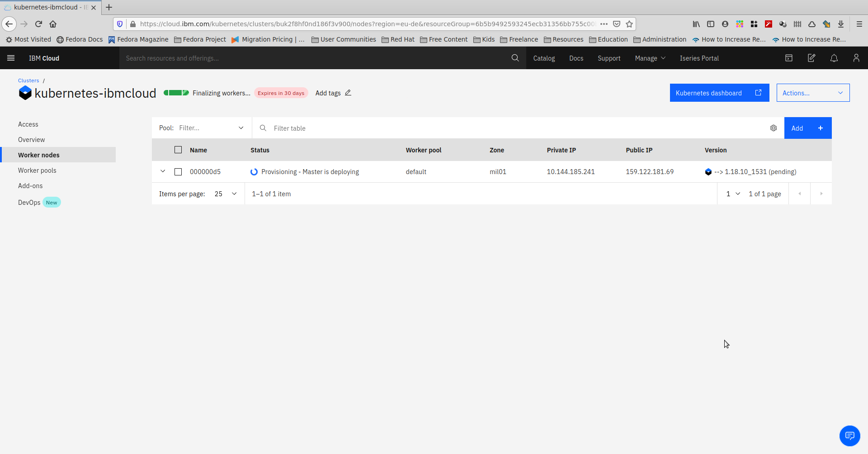Open the Firefox application menu
The height and width of the screenshot is (454, 868).
(x=859, y=24)
